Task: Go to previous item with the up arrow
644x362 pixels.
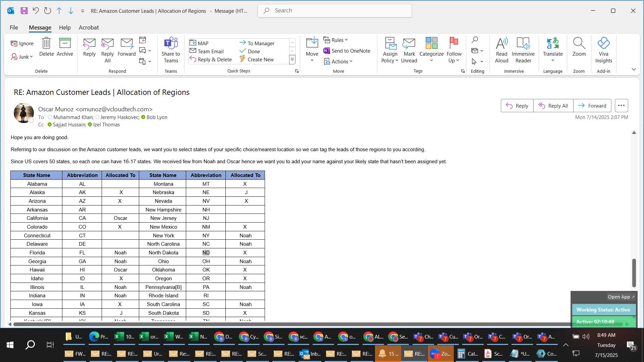Action: (x=59, y=11)
